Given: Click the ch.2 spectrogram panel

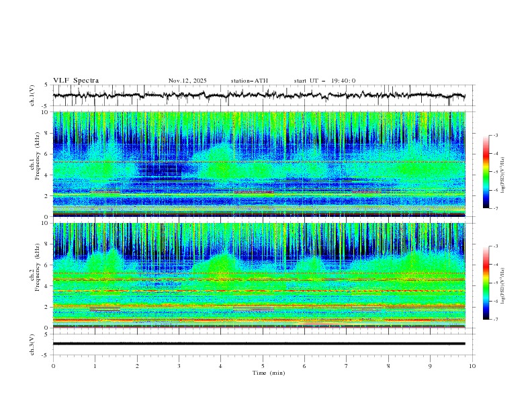Looking at the screenshot, I should point(259,275).
